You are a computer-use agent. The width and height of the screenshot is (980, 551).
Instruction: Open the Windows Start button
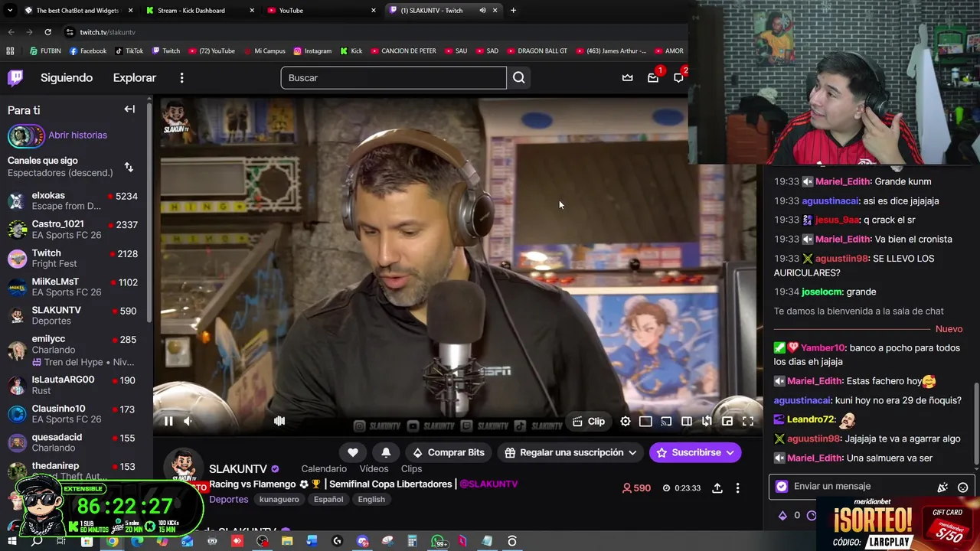(11, 541)
